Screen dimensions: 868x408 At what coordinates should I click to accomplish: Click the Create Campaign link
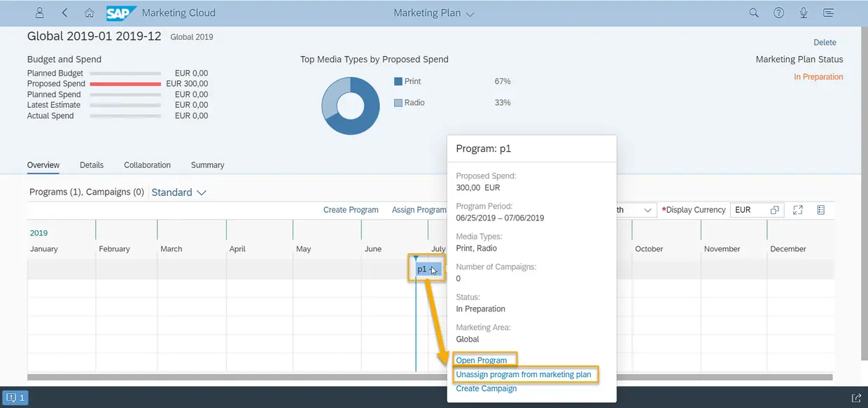[486, 388]
